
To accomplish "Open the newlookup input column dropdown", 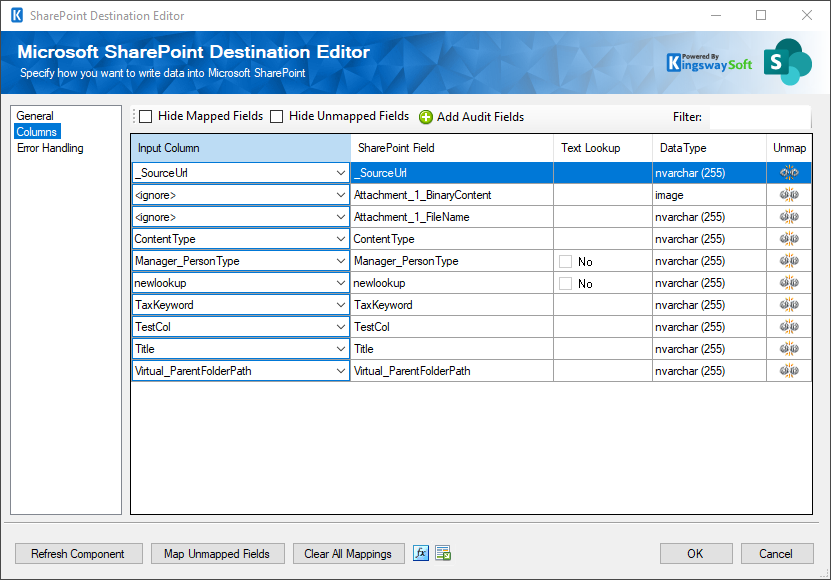I will pos(341,283).
